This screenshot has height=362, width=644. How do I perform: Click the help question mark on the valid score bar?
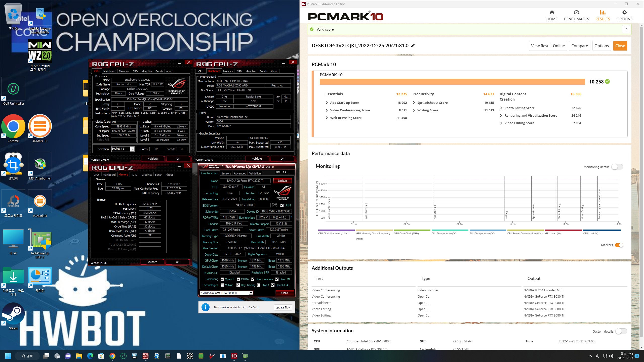click(626, 29)
